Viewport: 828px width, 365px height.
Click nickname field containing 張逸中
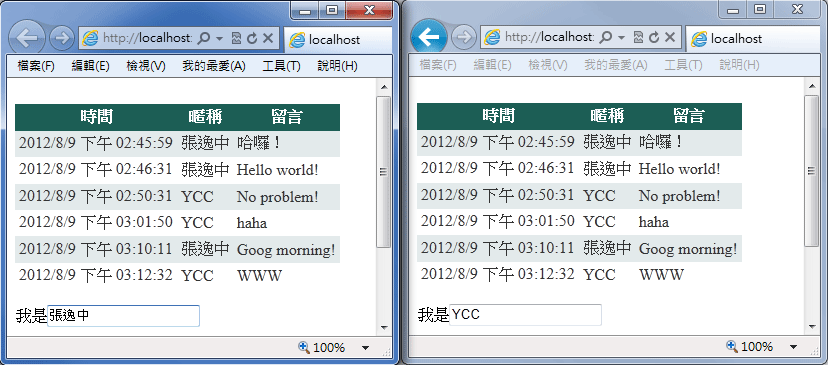point(124,316)
